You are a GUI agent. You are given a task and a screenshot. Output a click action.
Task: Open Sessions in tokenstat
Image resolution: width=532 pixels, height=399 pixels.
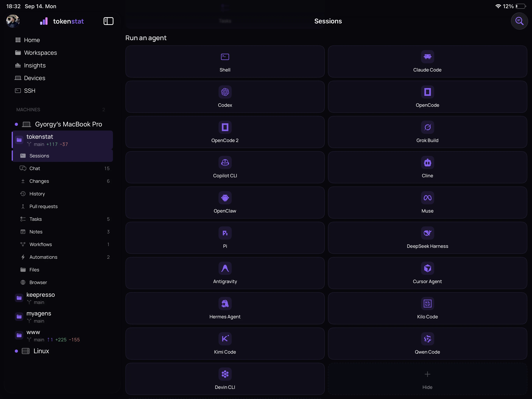pos(62,156)
